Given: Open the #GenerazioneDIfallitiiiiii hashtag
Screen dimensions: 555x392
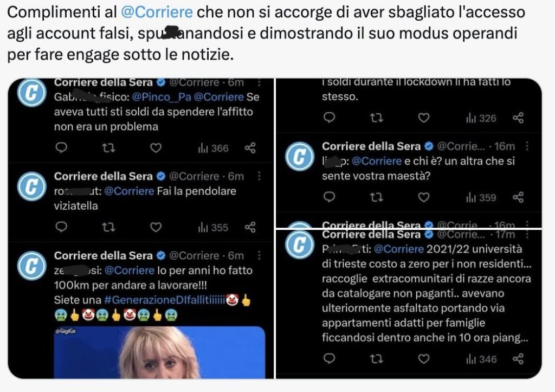Looking at the screenshot, I should [165, 300].
